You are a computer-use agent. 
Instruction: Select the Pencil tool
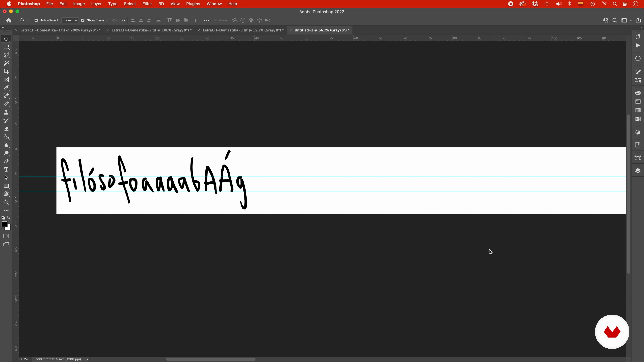(6, 104)
